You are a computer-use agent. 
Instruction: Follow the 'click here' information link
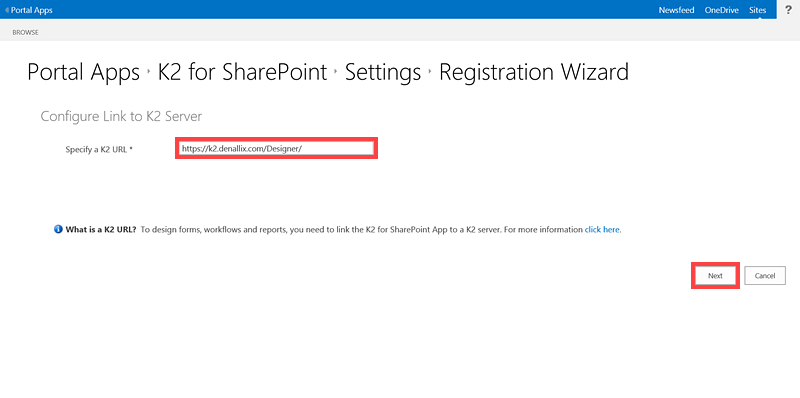tap(603, 230)
